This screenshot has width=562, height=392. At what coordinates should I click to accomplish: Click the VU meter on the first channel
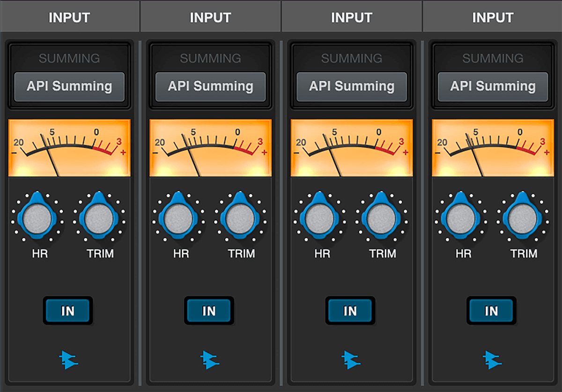coord(69,148)
